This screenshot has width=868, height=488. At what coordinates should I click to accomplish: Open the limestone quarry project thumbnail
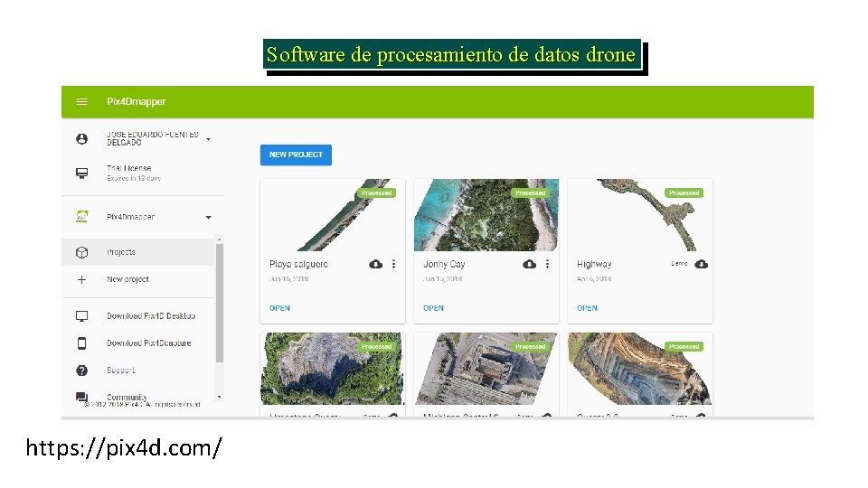[x=333, y=369]
